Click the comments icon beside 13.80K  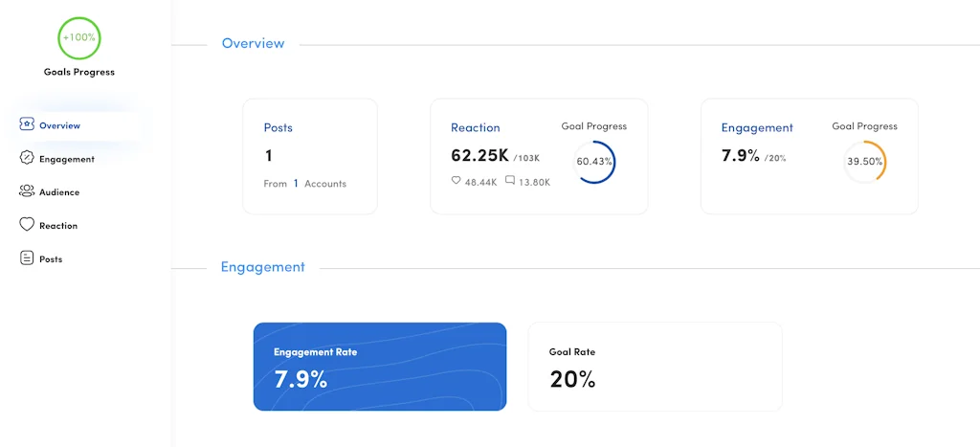coord(510,181)
